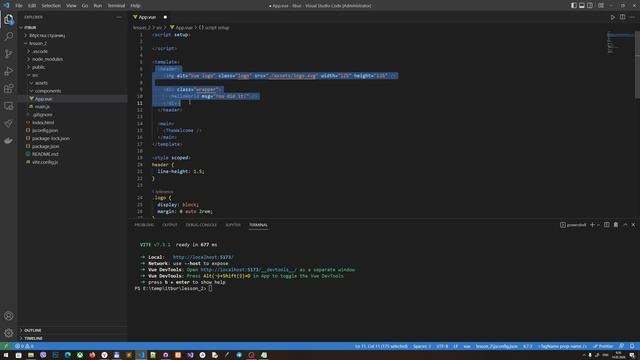Open Customize Layout icon in title bar
640x360 pixels.
[x=601, y=6]
